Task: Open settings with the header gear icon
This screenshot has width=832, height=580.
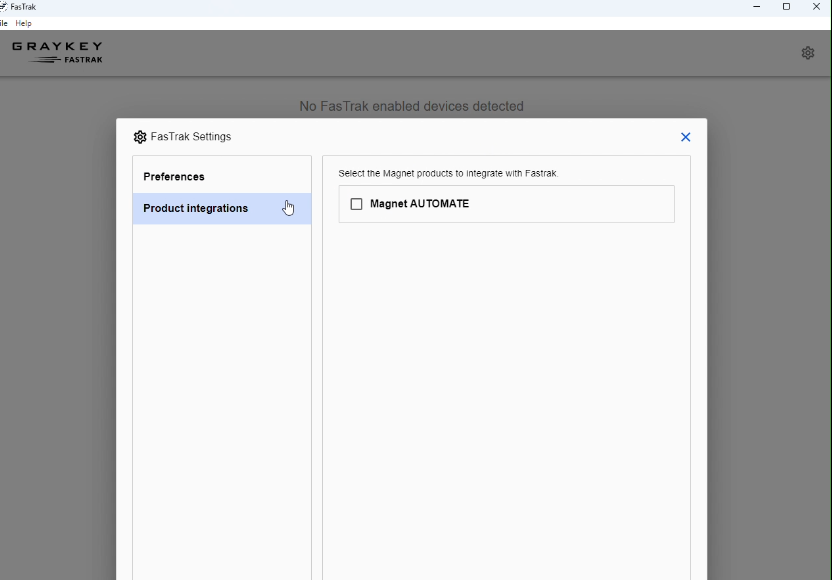Action: (x=808, y=53)
